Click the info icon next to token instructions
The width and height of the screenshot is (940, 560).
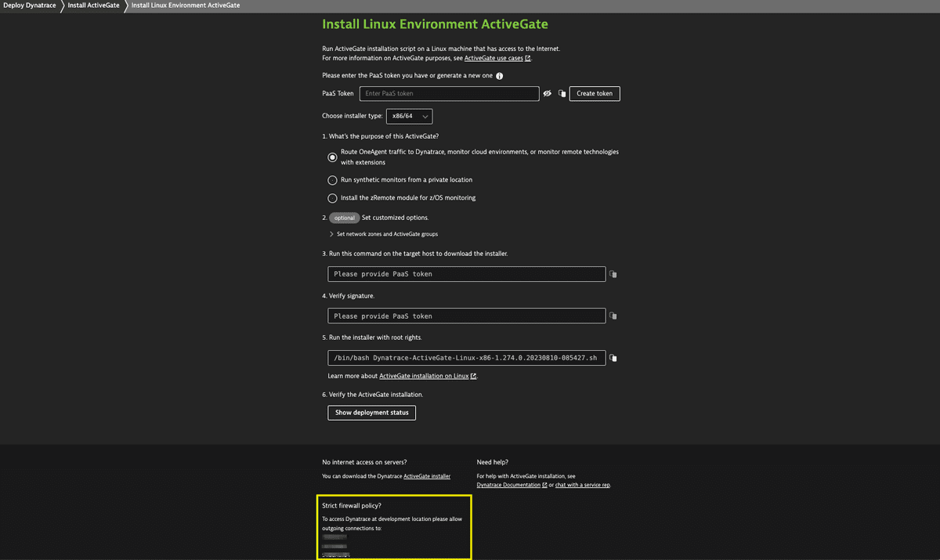[499, 76]
